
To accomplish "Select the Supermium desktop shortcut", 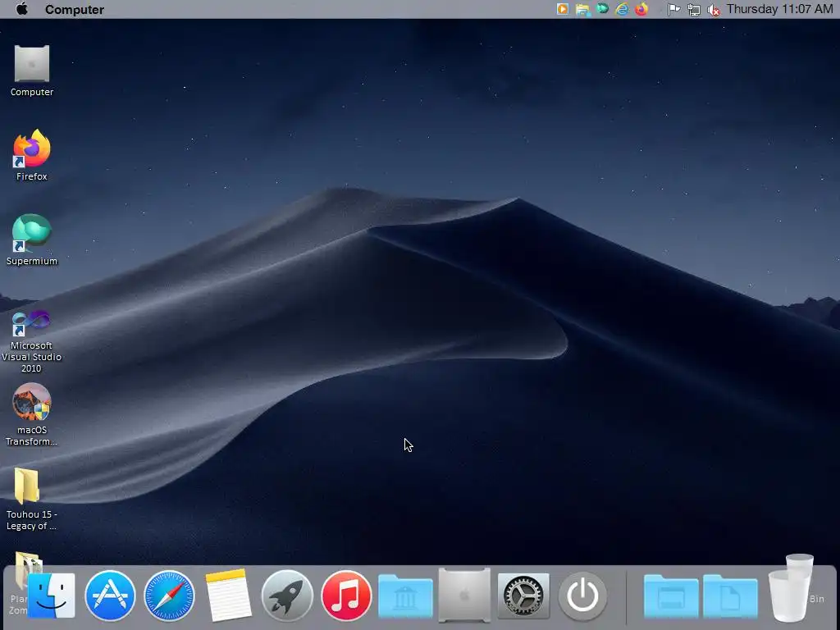I will pyautogui.click(x=32, y=240).
